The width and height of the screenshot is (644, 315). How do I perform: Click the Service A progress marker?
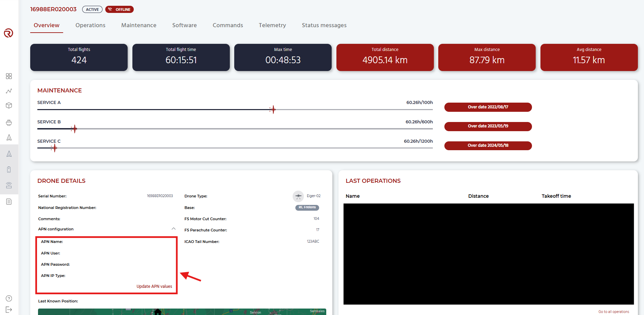pos(273,109)
